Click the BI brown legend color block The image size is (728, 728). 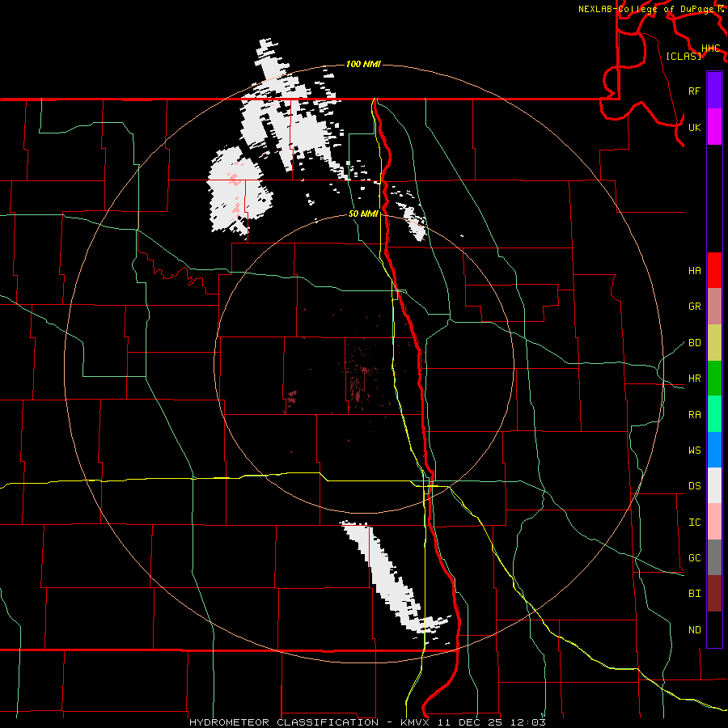(714, 594)
